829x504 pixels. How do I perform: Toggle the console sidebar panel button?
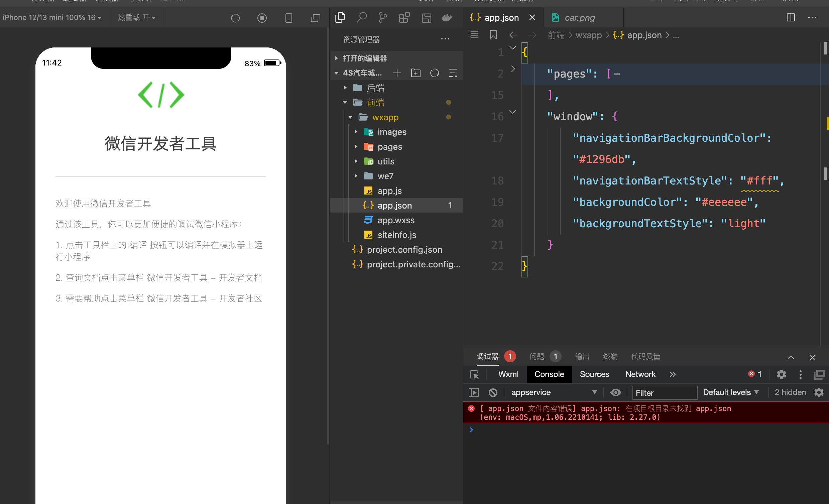473,393
